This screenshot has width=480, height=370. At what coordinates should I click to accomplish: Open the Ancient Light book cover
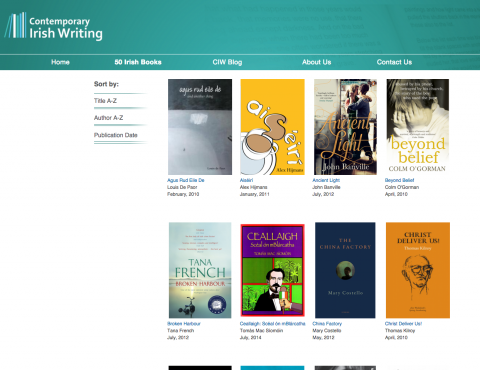pyautogui.click(x=345, y=127)
